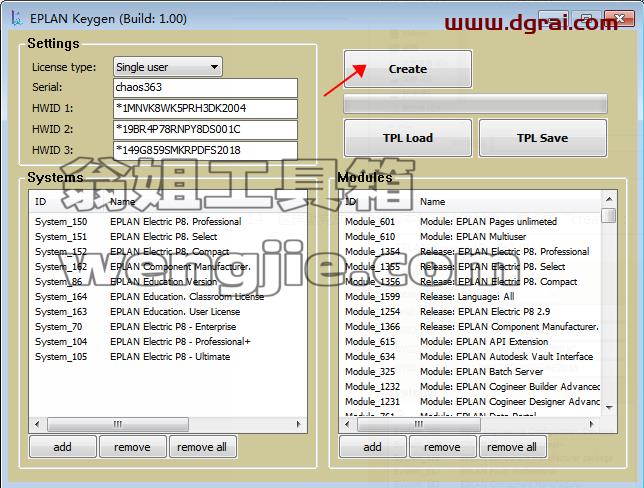This screenshot has height=488, width=644.
Task: Open the License type dropdown
Action: [x=168, y=67]
